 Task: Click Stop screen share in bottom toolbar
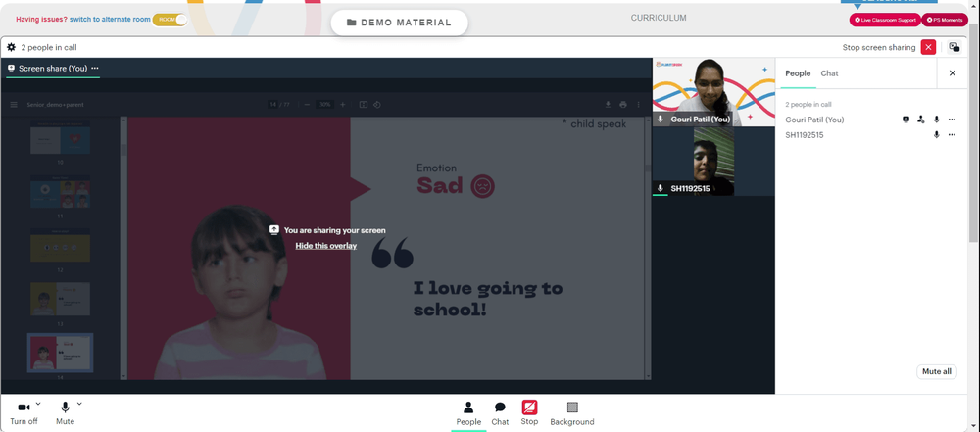tap(529, 412)
